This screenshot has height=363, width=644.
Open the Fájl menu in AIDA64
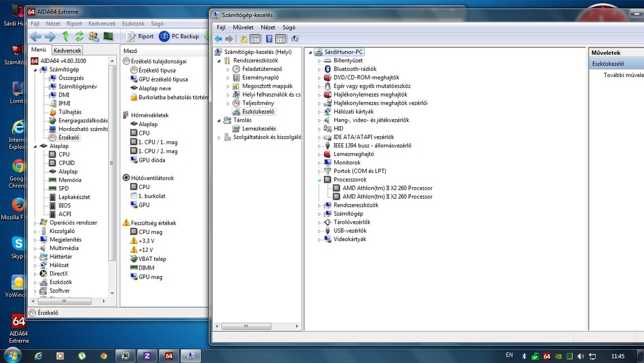(35, 24)
